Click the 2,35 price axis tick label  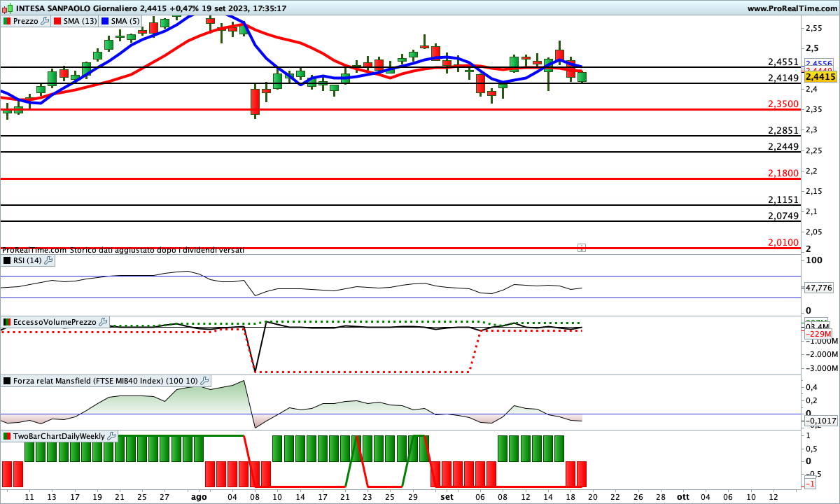coord(813,109)
